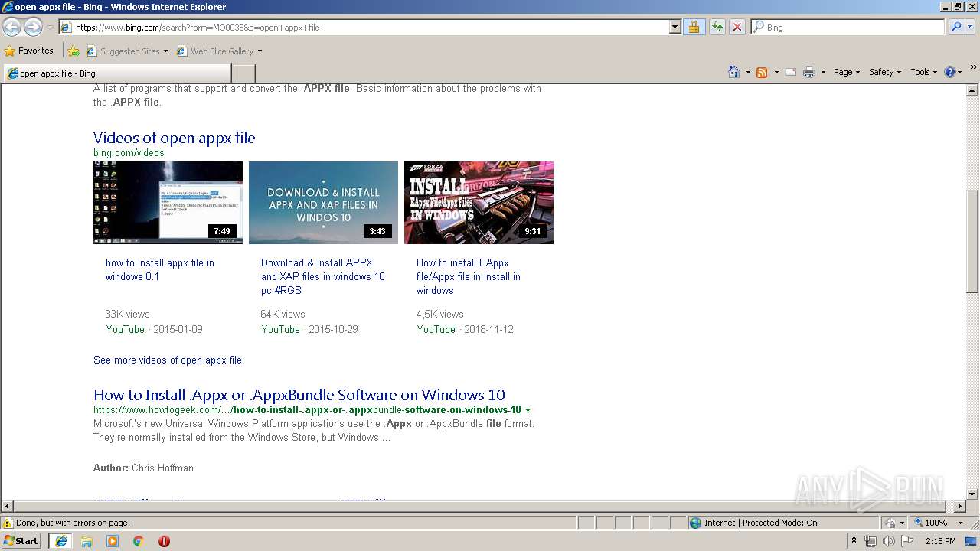Expand the Web Slice Gallery dropdown arrow

click(260, 51)
